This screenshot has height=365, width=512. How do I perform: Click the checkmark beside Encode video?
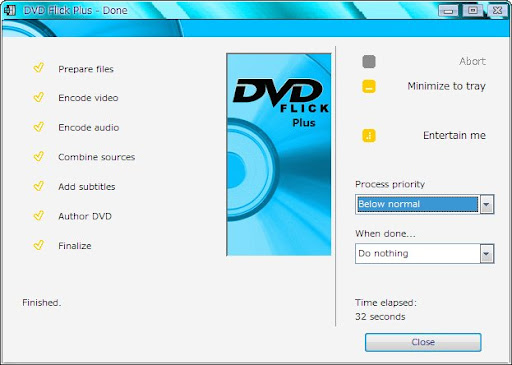coord(39,97)
